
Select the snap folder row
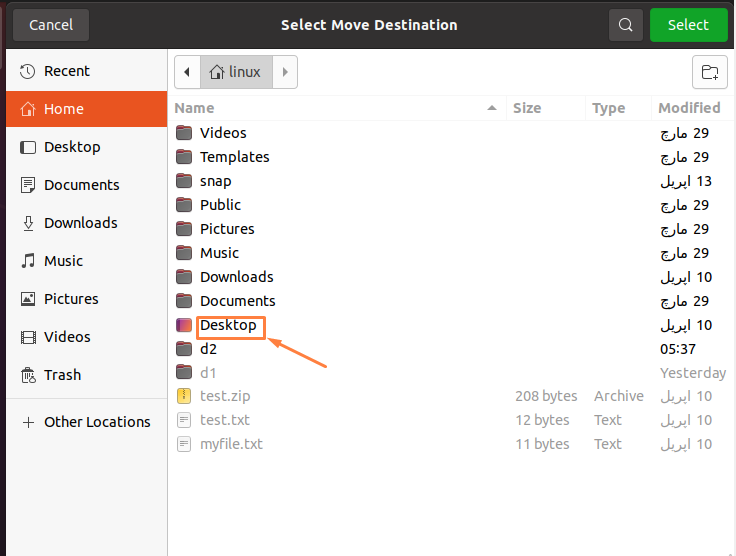click(451, 181)
